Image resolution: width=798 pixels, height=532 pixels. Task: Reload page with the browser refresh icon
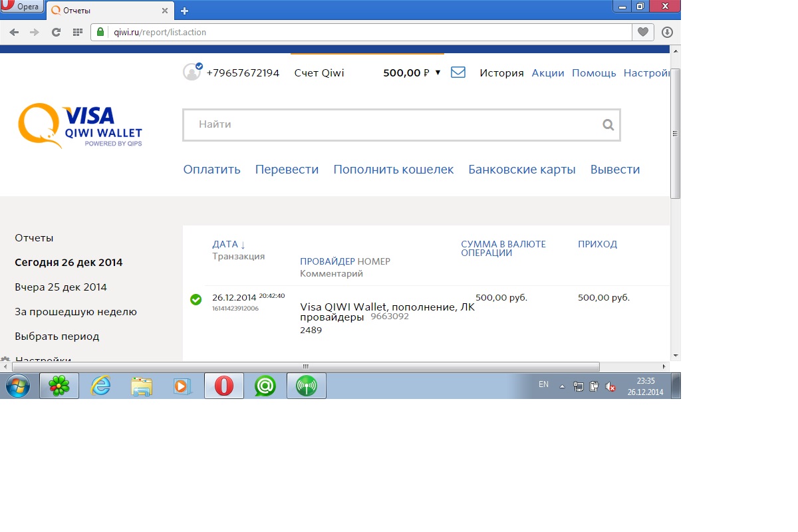56,32
